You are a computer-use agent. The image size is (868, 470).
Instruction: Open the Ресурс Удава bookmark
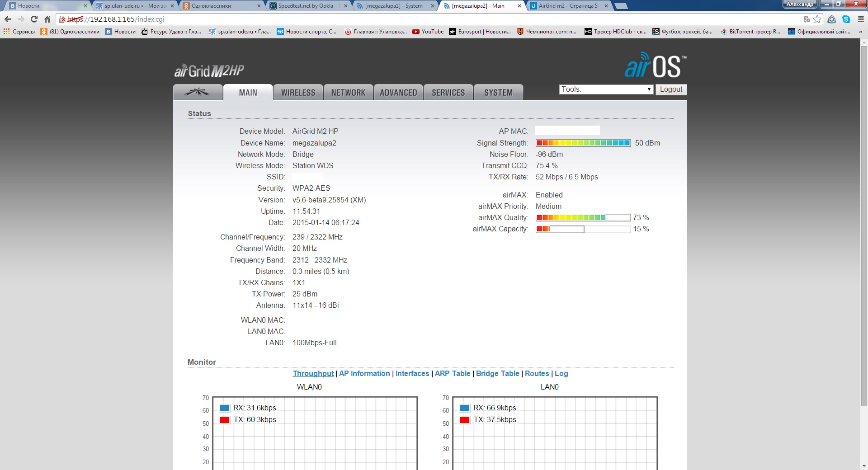pos(171,32)
